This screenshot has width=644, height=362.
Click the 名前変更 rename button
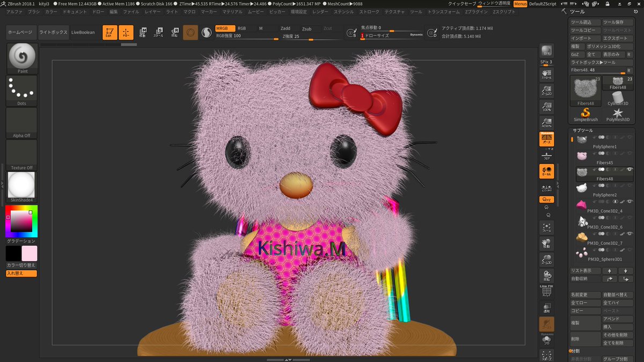pos(585,295)
